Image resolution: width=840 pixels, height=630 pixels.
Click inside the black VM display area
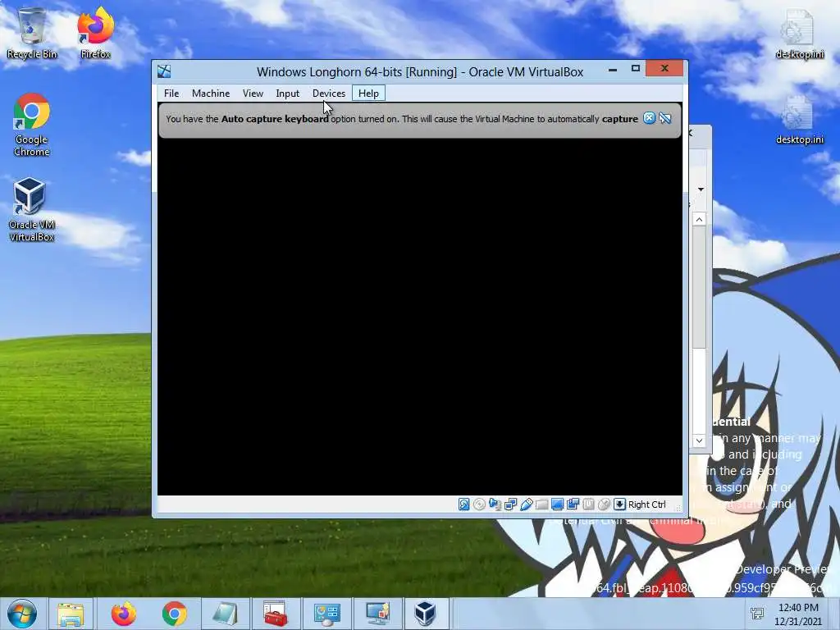pos(419,316)
